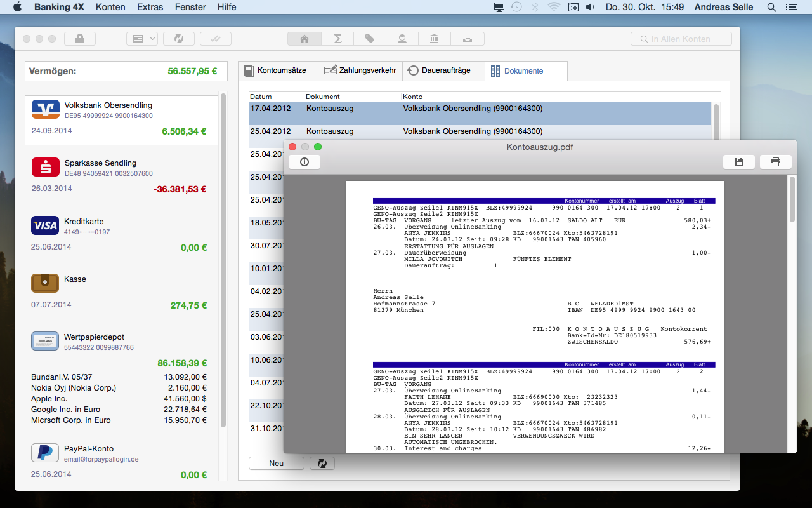The height and width of the screenshot is (508, 812).
Task: Click the double-checkmark toolbar icon
Action: [x=215, y=38]
